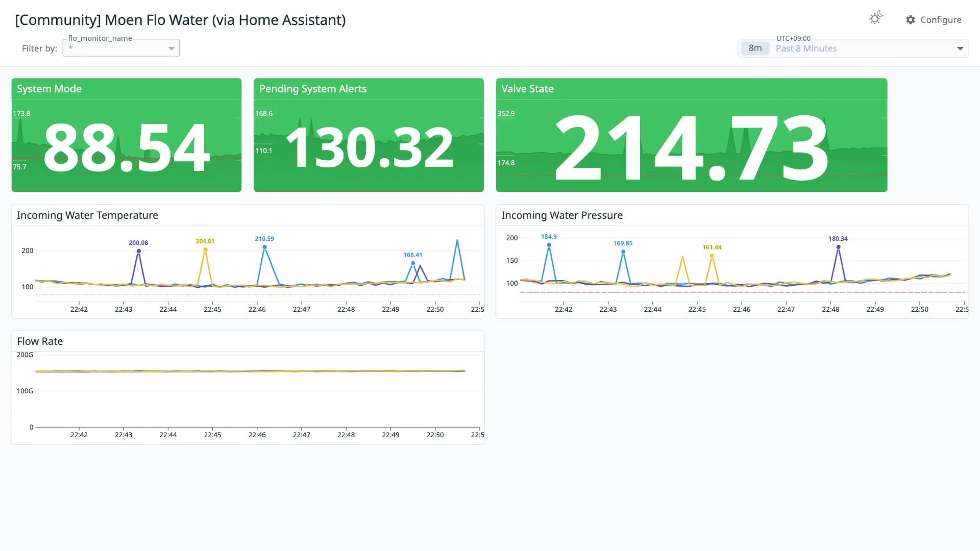Click the Incoming Water Temperature title
980x551 pixels.
pos(87,215)
